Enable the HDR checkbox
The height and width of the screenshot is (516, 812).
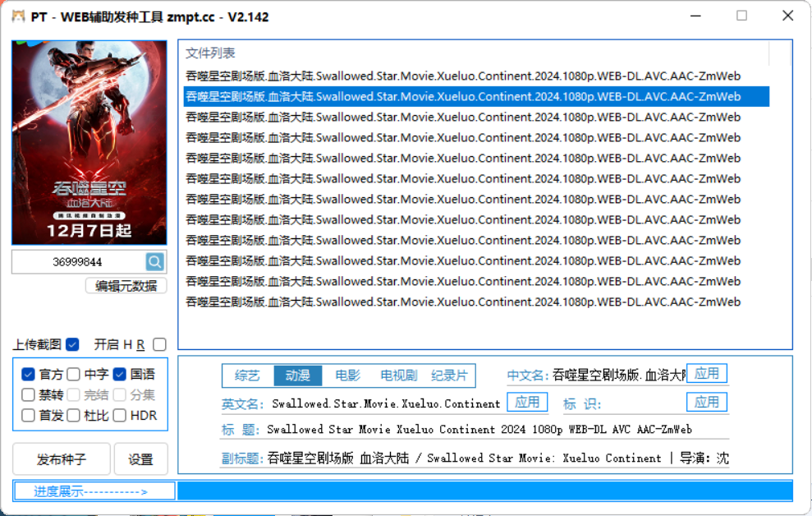point(120,416)
